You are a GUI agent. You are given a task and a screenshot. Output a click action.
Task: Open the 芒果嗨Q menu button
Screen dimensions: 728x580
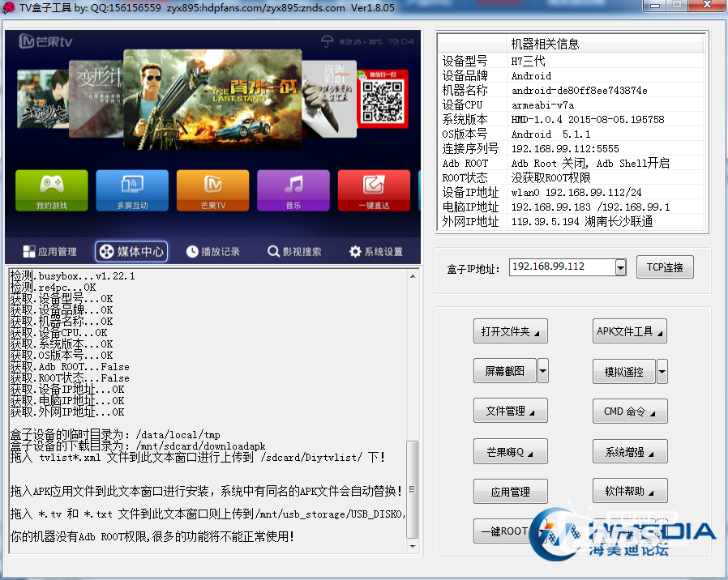click(510, 451)
